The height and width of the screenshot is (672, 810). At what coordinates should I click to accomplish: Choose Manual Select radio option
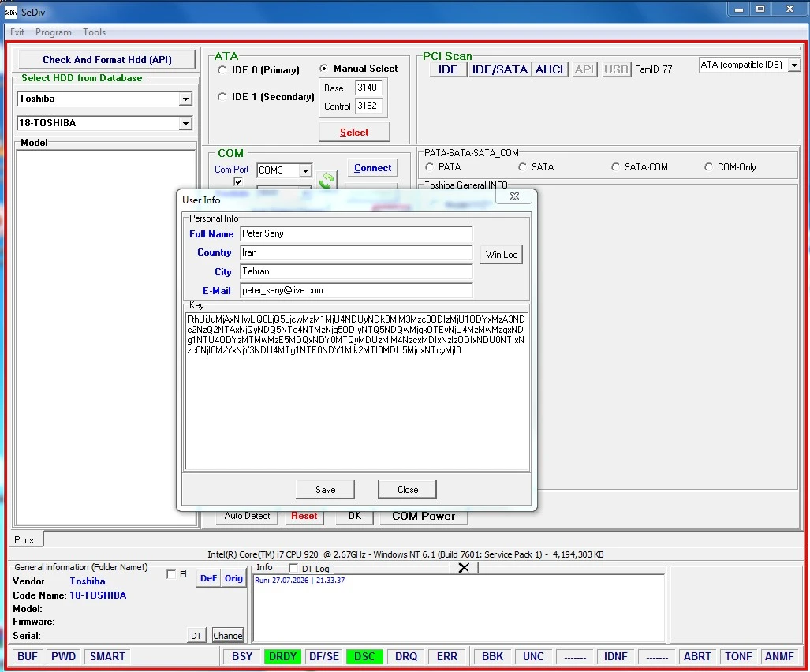coord(323,68)
